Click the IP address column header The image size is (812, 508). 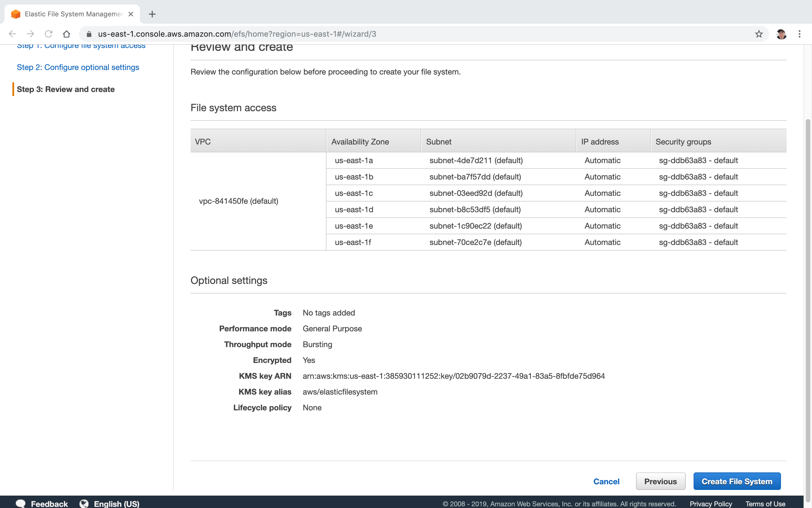[613, 141]
